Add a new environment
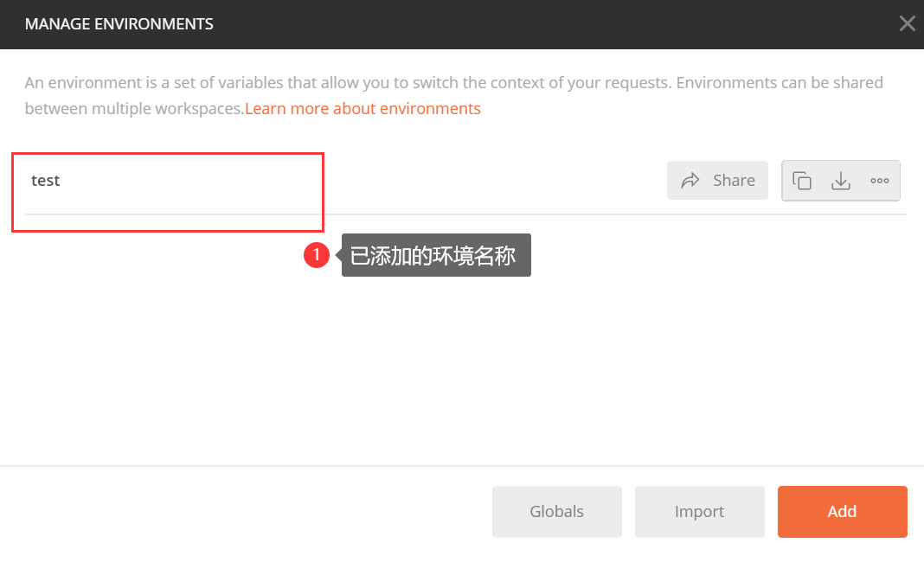Image resolution: width=924 pixels, height=562 pixels. point(842,511)
